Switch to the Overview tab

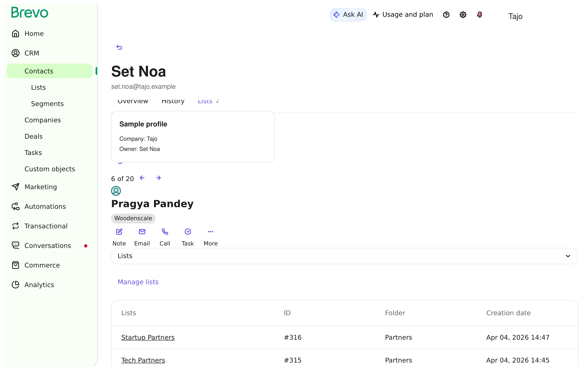(x=133, y=101)
